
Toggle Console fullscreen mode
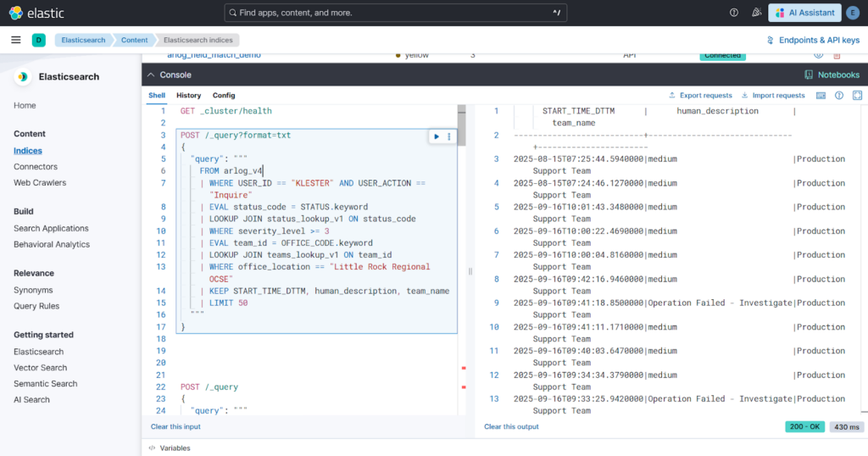[x=857, y=96]
